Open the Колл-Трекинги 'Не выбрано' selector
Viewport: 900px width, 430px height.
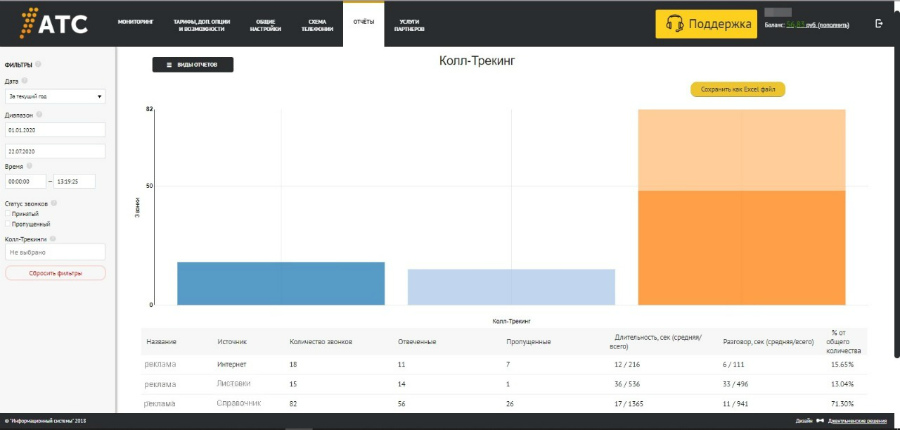point(55,252)
